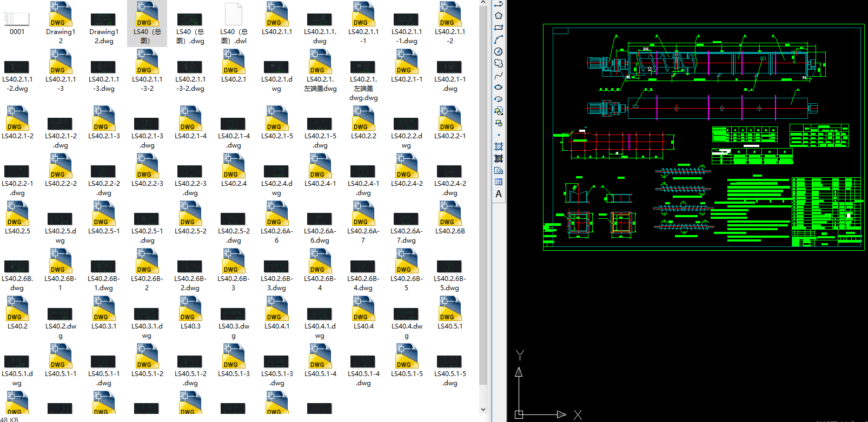
Task: Select the Hatch fill tool
Action: click(x=499, y=146)
